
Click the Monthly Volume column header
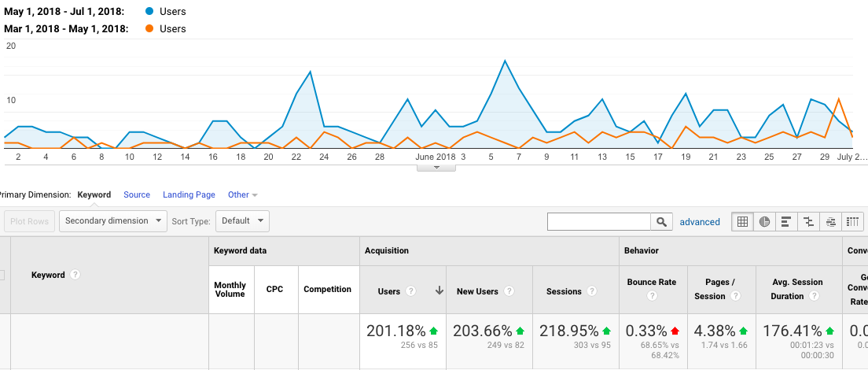pyautogui.click(x=231, y=290)
